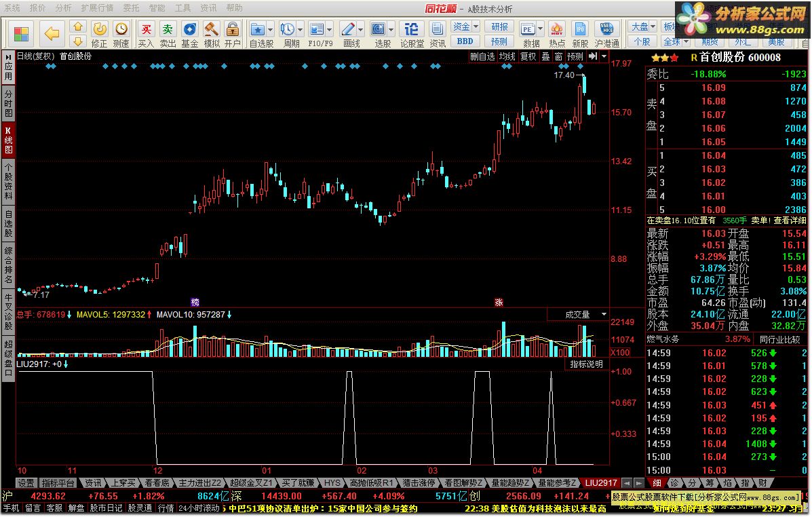Toggle the chart 预测 forecast button
The image size is (812, 517).
pos(575,56)
